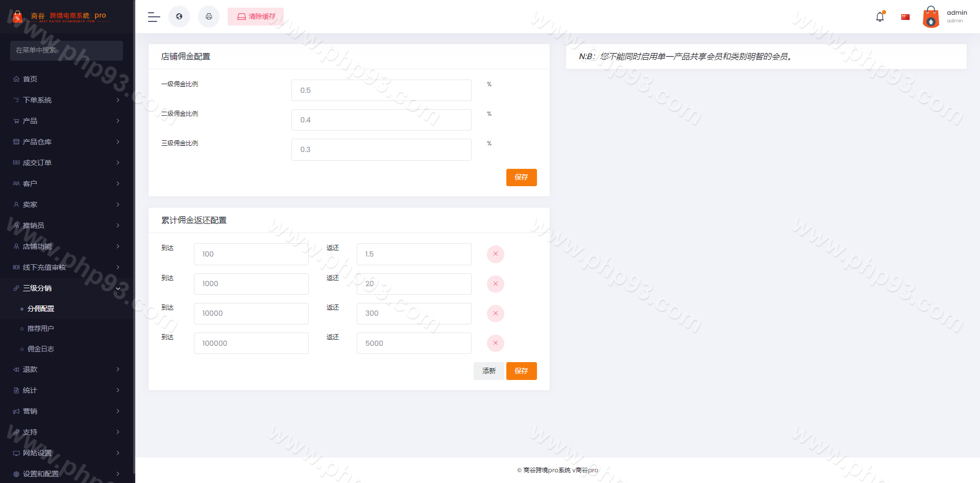Click 添新 to add a rebate row

(x=488, y=371)
